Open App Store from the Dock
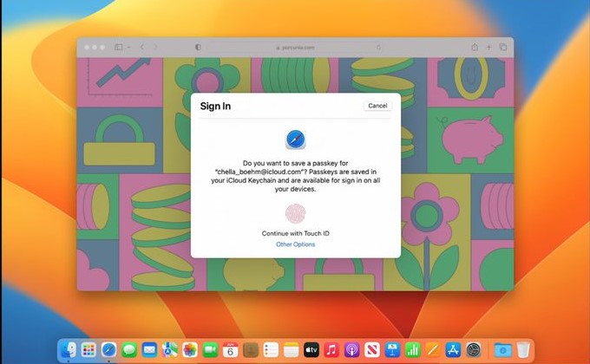Viewport: 590px width, 364px height. [x=453, y=350]
